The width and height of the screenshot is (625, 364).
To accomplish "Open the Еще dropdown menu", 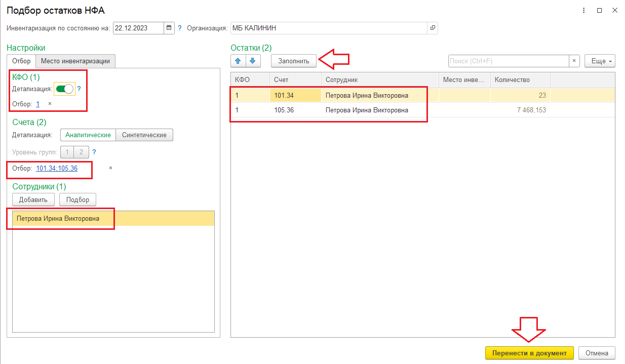I will coord(600,61).
